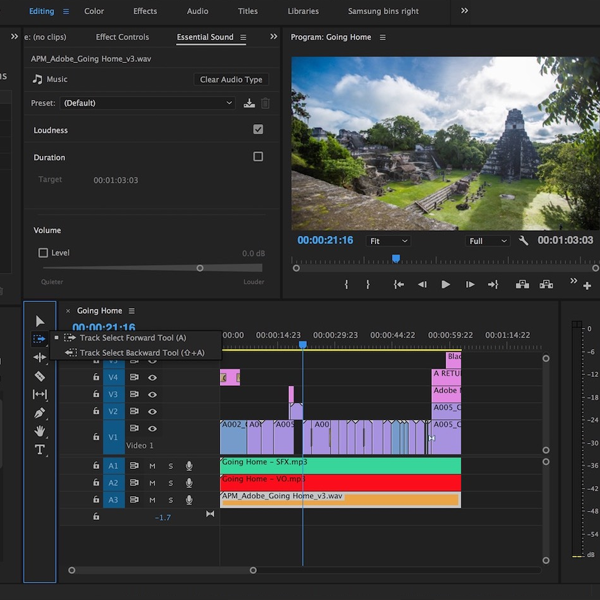Select the Razor tool

coord(40,376)
